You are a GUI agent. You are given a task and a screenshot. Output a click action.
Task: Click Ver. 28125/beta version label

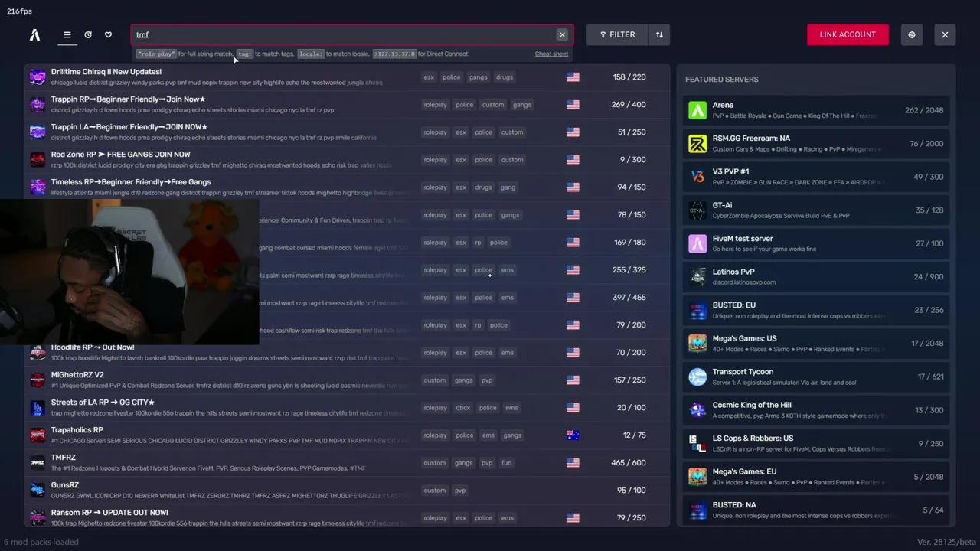tap(946, 542)
